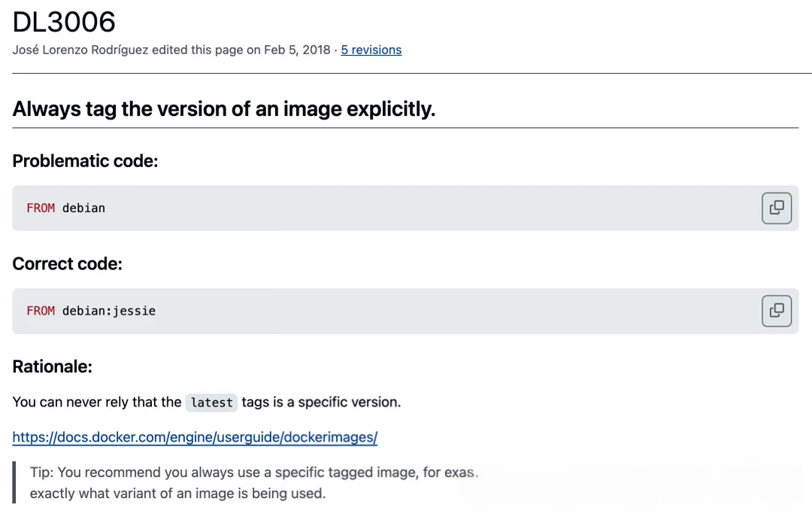Click the 'debian:jessie' image name text
Image resolution: width=812 pixels, height=514 pixels.
tap(109, 311)
